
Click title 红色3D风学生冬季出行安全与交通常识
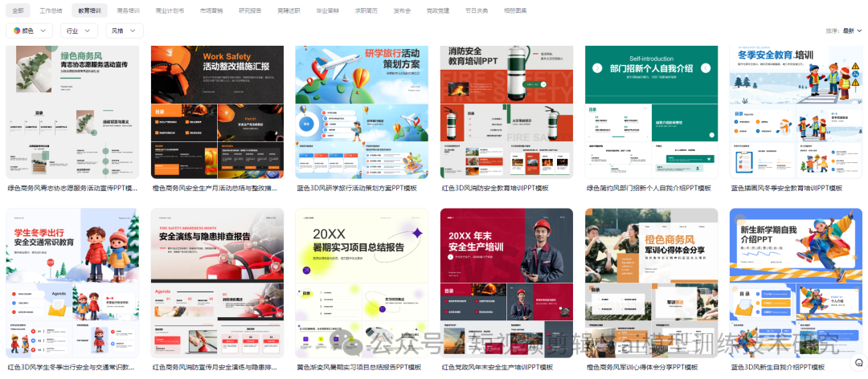pos(71,367)
